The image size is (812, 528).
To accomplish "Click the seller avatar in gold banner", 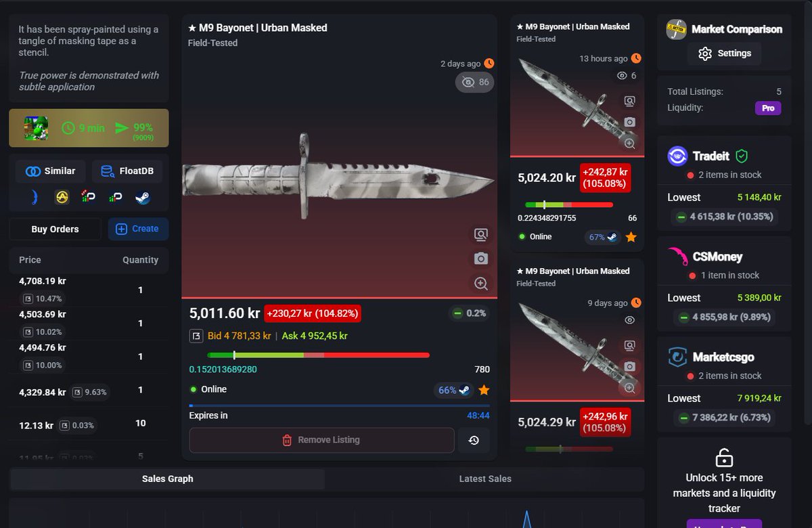I will click(x=36, y=128).
